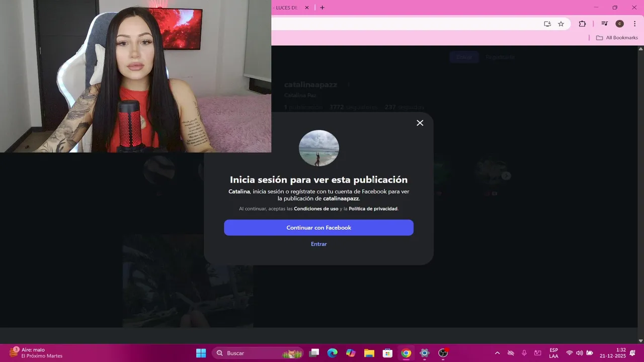The width and height of the screenshot is (644, 362).
Task: Click the Entrar link
Action: coord(318,244)
